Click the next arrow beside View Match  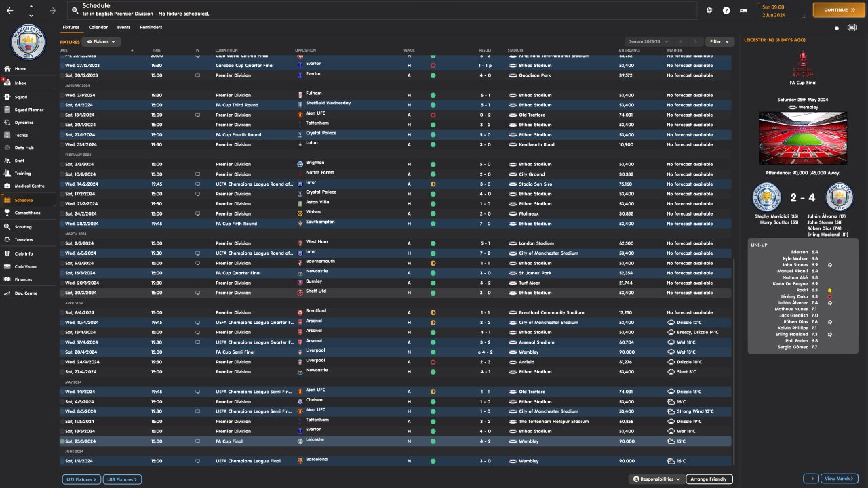pos(810,479)
